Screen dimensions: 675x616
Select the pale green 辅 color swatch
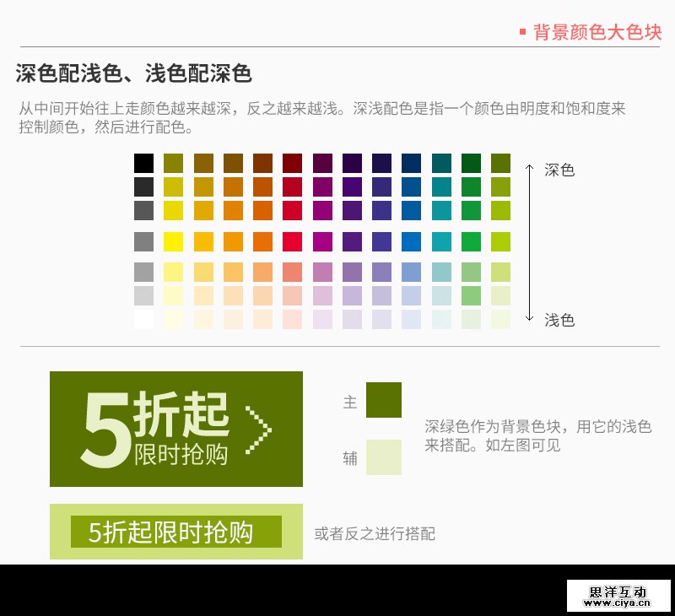click(x=384, y=457)
